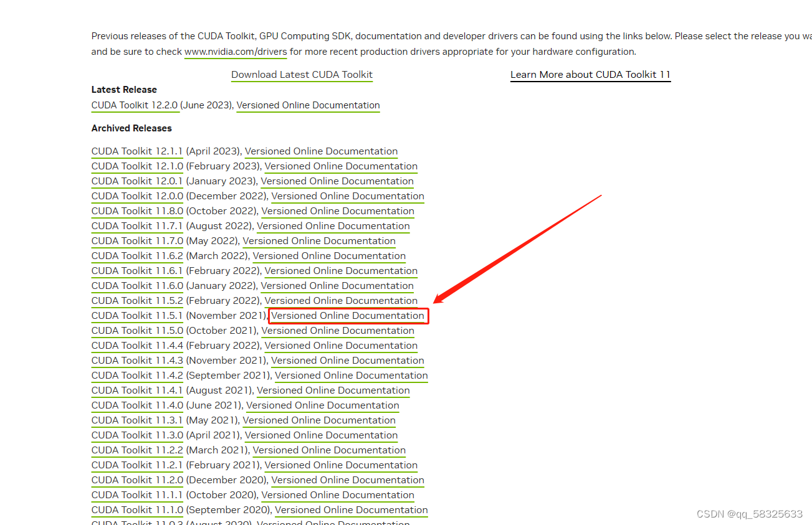Open Versioned Online Documentation for 12.2.0

(x=308, y=105)
